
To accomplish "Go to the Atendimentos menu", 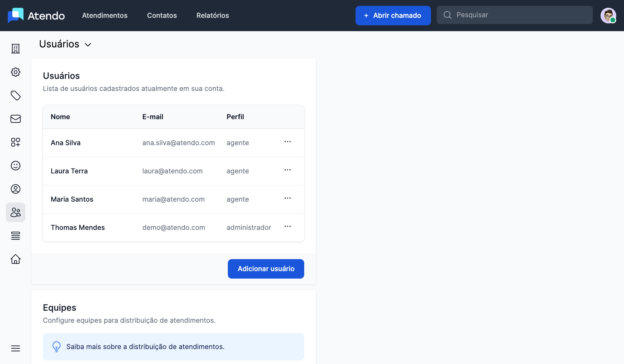I will [x=105, y=16].
